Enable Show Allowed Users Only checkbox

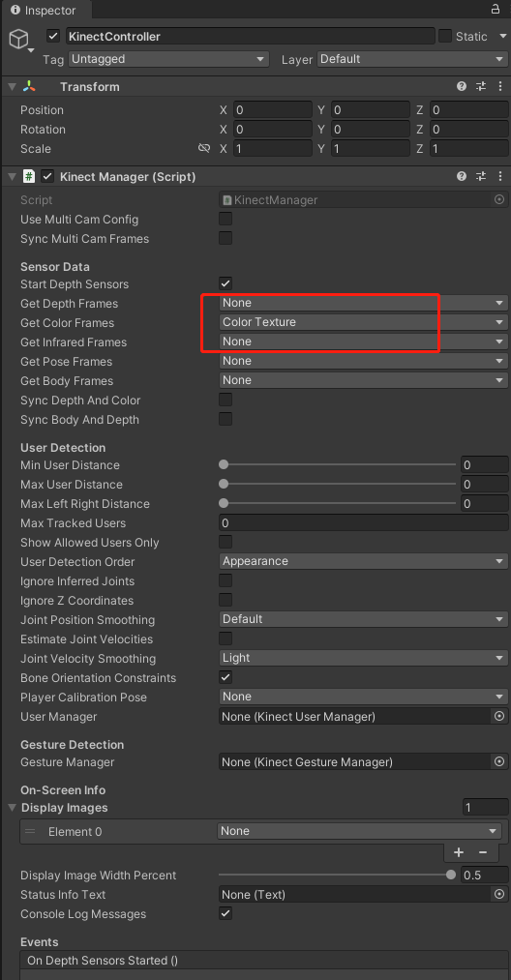(225, 542)
